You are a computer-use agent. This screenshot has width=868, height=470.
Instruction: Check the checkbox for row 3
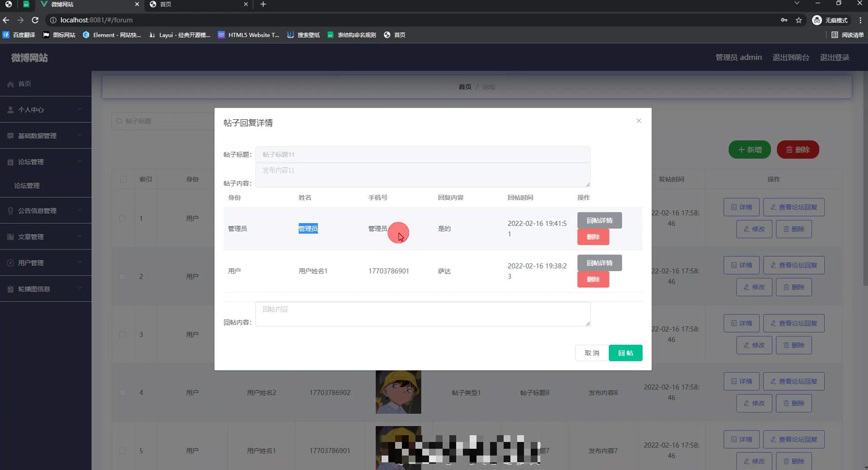pos(123,335)
